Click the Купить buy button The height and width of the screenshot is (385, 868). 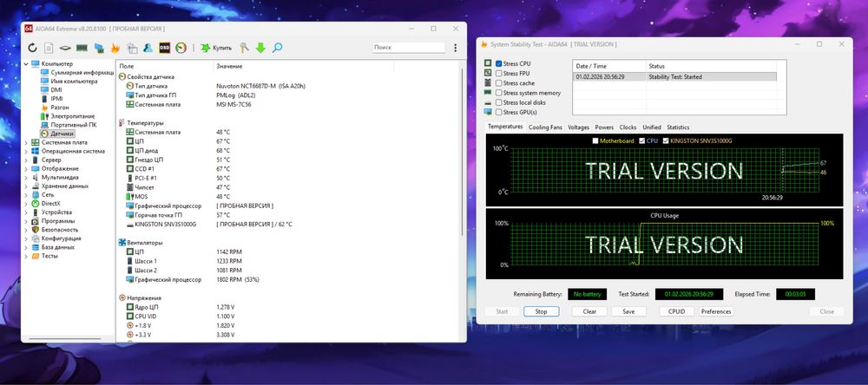tap(216, 49)
